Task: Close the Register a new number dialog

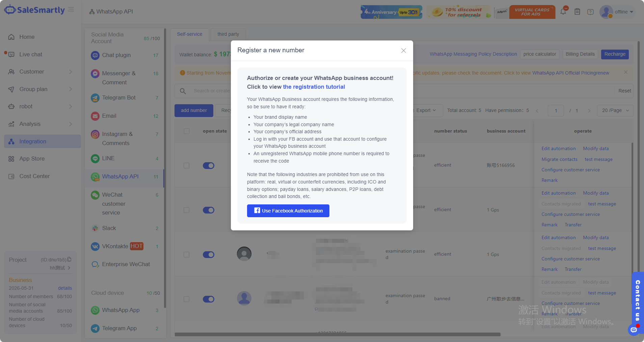Action: [403, 51]
